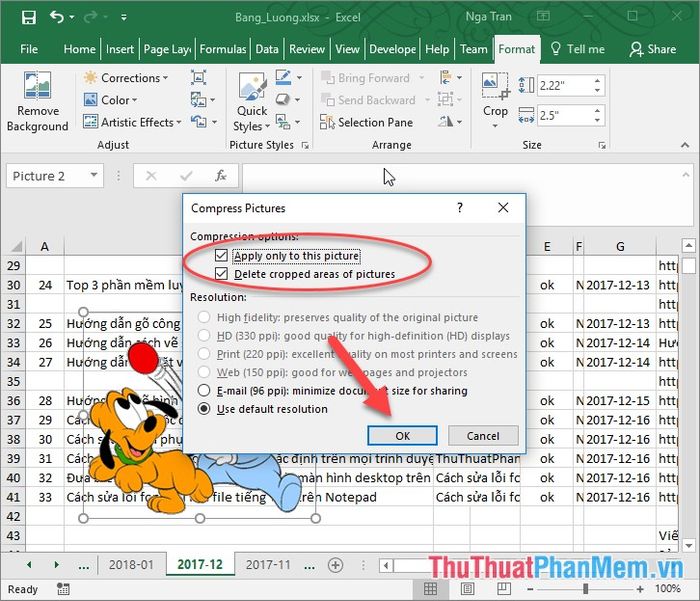Confirm compression with the OK button
700x601 pixels.
402,435
